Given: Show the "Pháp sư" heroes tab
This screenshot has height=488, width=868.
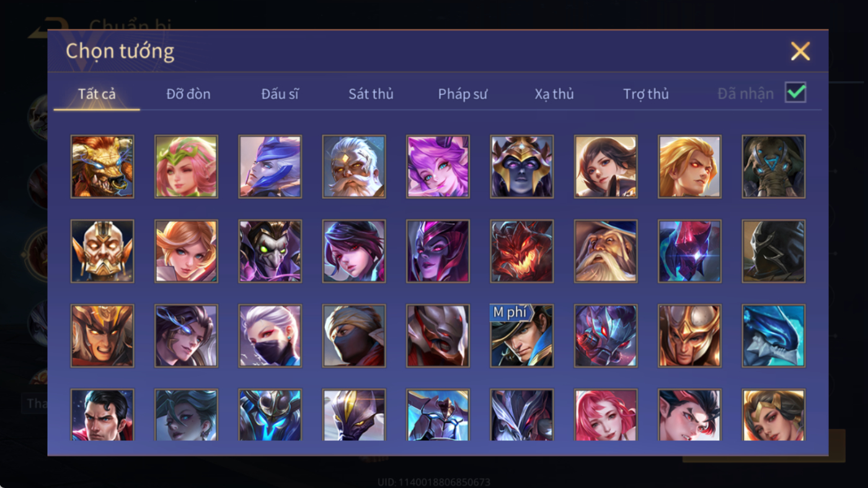Looking at the screenshot, I should (463, 94).
